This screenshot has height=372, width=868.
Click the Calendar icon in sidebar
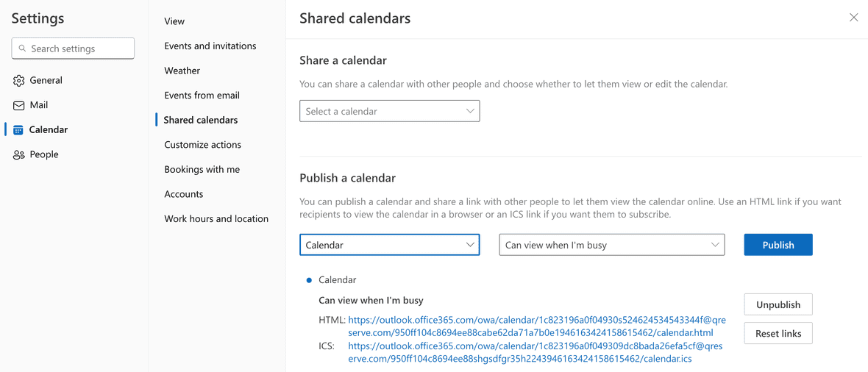18,130
